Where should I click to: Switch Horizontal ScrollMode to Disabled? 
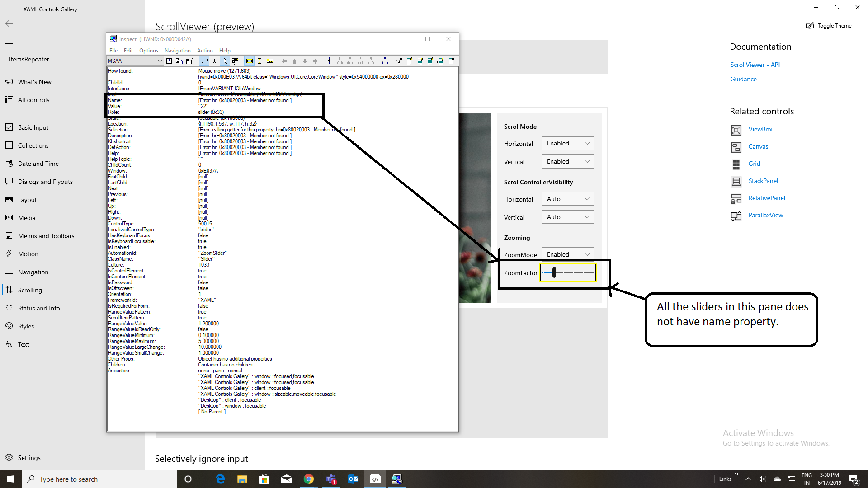pyautogui.click(x=567, y=143)
